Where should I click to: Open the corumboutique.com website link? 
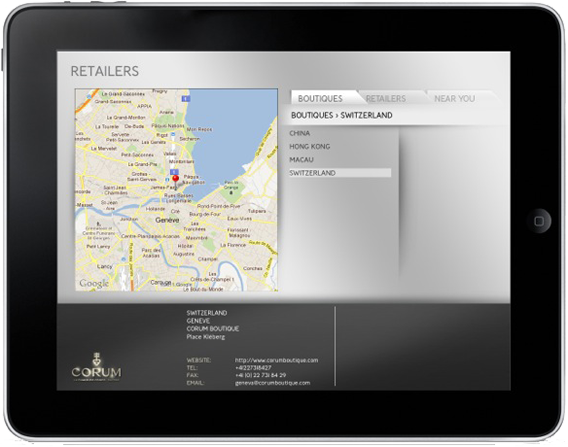277,360
